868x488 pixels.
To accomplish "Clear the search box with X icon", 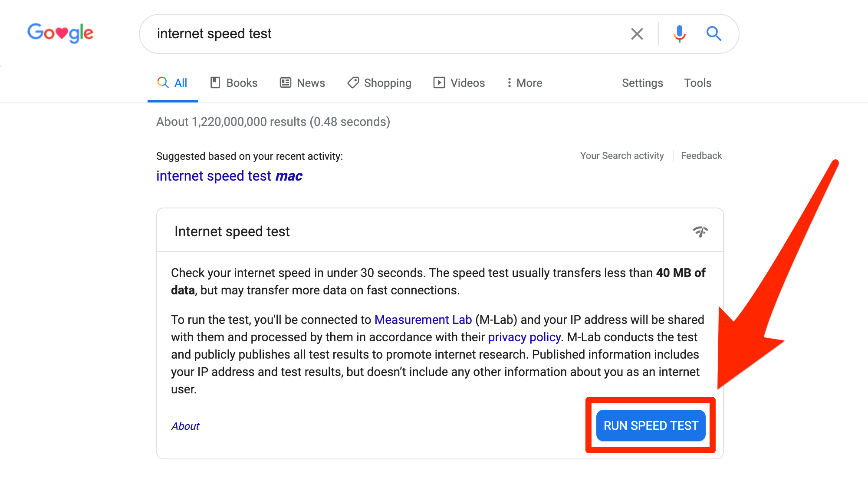I will [x=637, y=34].
